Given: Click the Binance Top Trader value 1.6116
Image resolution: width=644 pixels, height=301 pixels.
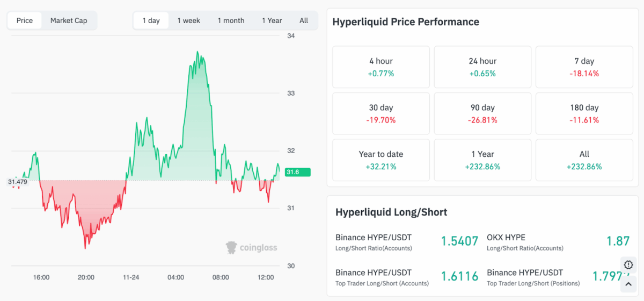Looking at the screenshot, I should (459, 276).
